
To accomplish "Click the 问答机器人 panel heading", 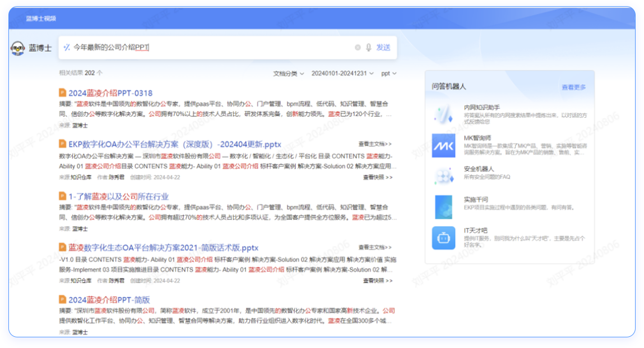I will tap(448, 86).
